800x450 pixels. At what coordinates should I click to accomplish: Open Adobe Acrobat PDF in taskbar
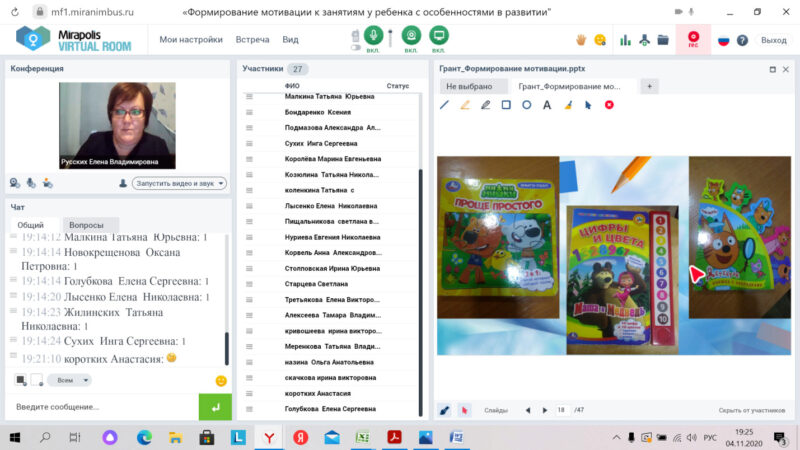[394, 437]
